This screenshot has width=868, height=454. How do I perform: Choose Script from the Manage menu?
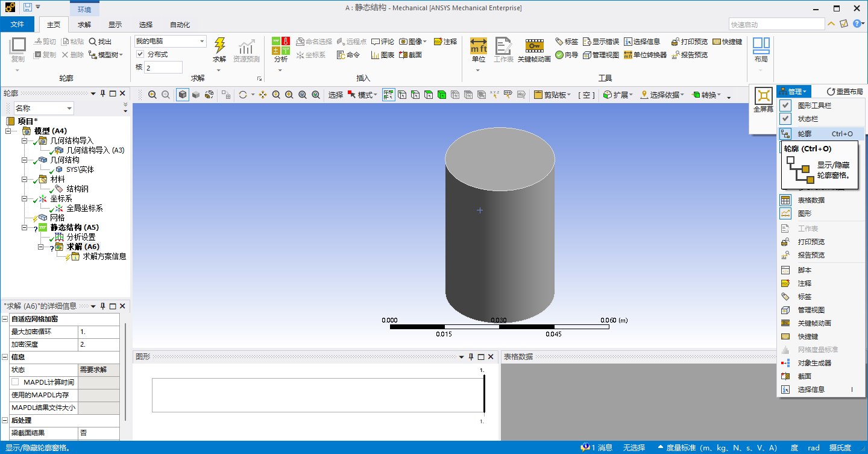pos(821,270)
